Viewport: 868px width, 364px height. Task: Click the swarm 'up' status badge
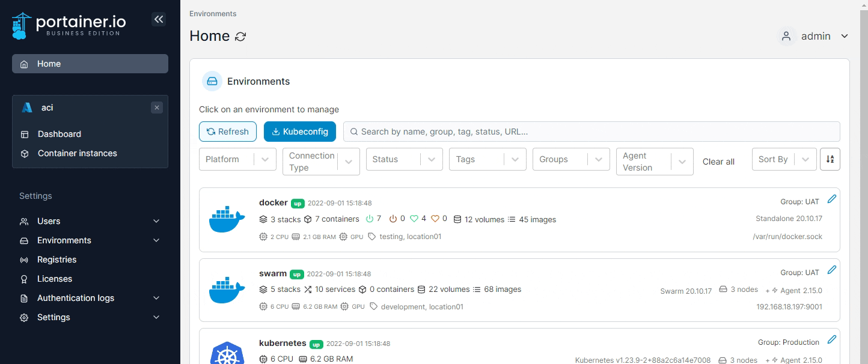coord(297,275)
